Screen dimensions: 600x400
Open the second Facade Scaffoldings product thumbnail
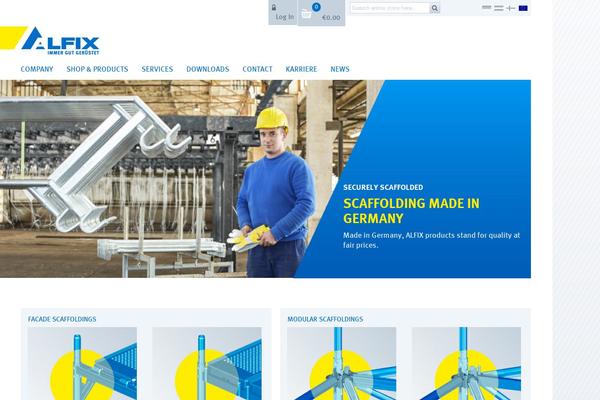[x=207, y=363]
